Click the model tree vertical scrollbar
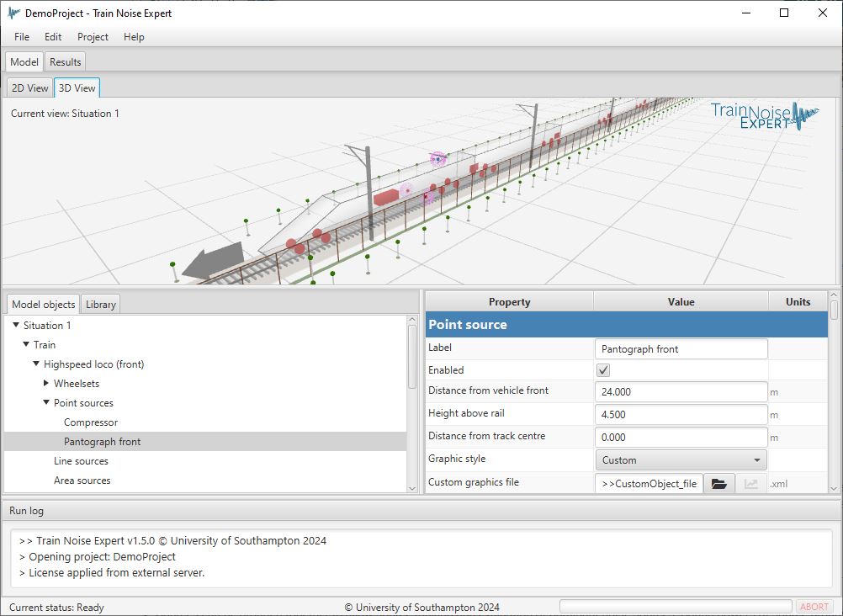The image size is (843, 616). pos(412,356)
